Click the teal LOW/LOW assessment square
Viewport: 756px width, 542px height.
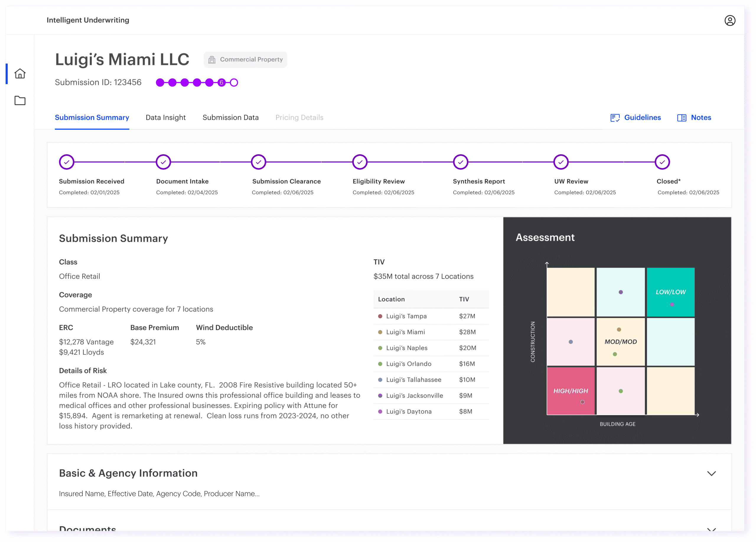coord(670,292)
